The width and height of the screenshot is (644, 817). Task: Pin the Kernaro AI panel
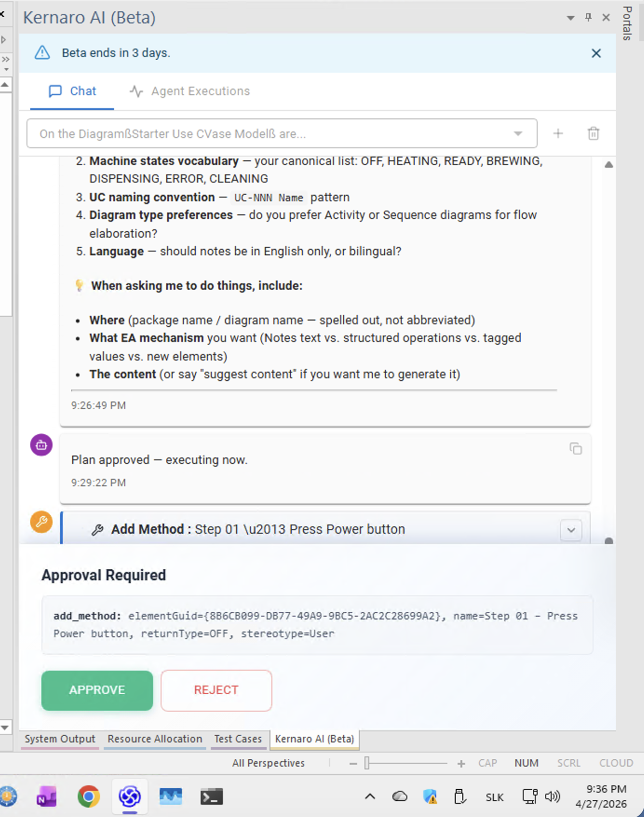588,17
